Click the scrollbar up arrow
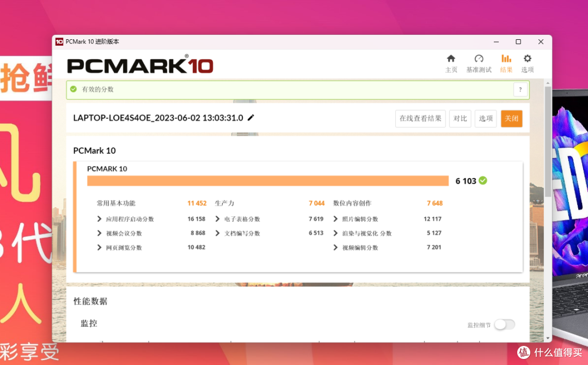Image resolution: width=588 pixels, height=365 pixels. [x=548, y=83]
